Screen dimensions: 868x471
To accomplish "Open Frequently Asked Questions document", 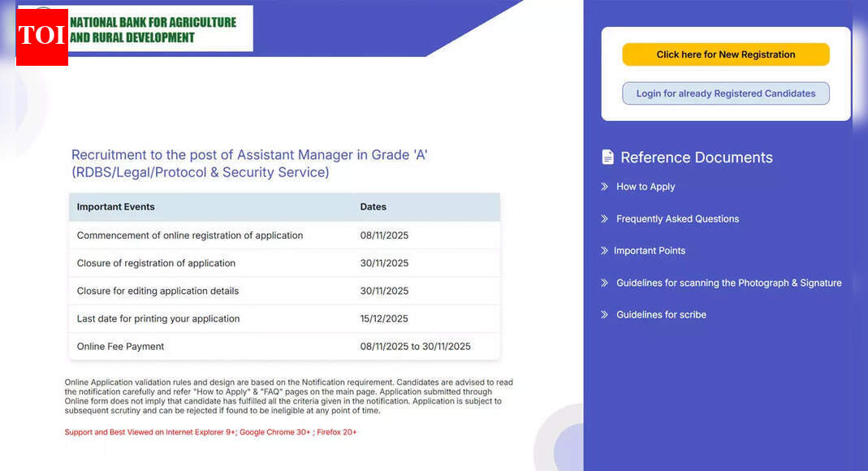I will click(x=677, y=218).
